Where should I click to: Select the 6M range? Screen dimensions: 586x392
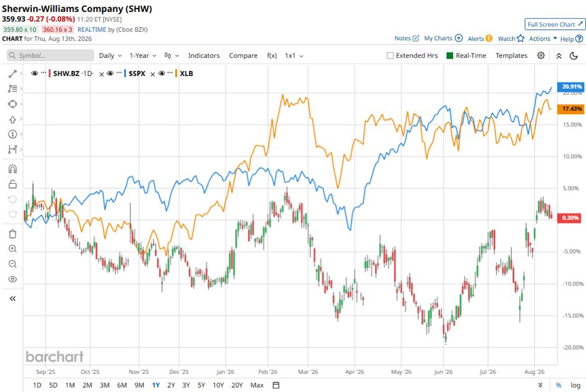[122, 385]
